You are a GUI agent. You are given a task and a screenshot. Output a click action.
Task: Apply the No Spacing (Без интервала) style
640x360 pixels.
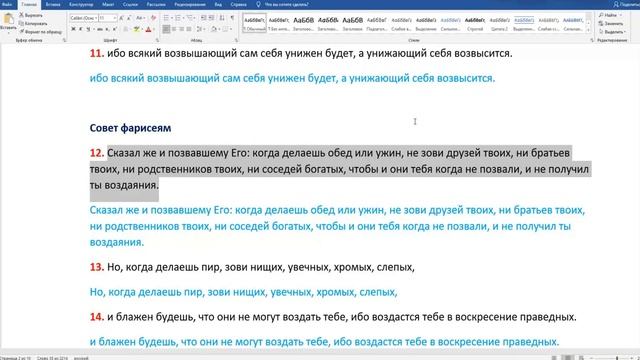[x=279, y=23]
